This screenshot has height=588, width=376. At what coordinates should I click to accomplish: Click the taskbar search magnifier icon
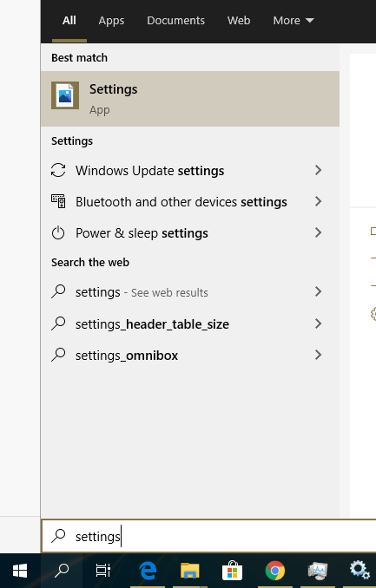coord(62,571)
